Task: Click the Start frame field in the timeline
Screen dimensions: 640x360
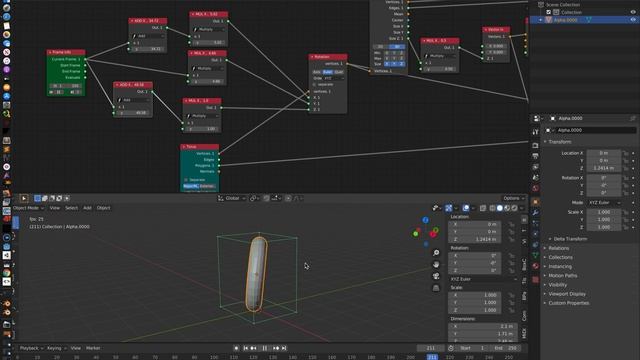Action: point(472,348)
